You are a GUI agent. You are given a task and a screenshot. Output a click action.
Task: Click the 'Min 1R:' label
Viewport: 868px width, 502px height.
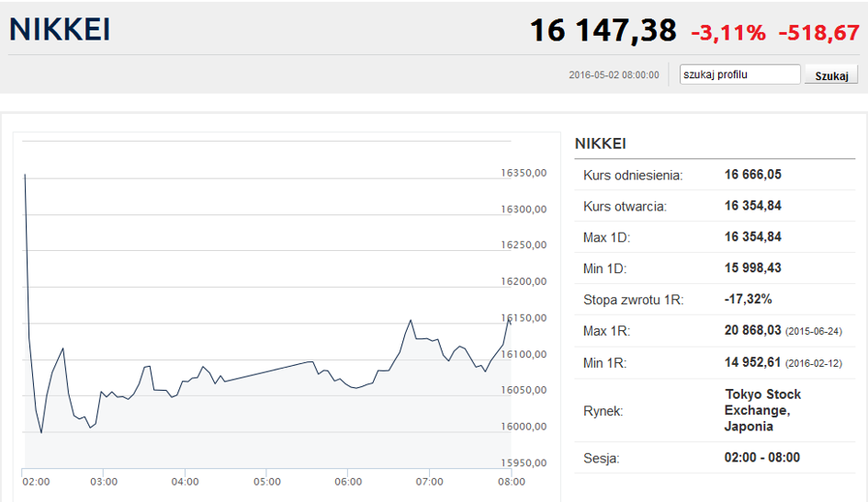pos(604,363)
